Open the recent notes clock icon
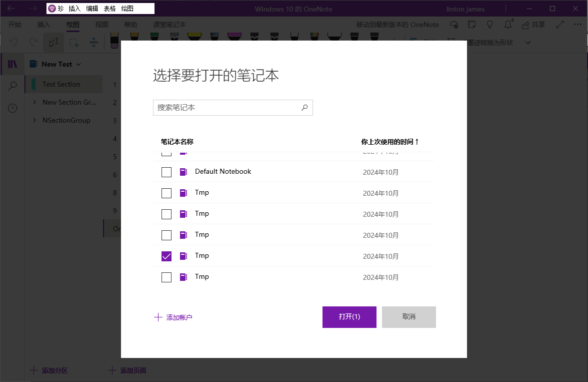The height and width of the screenshot is (382, 588). pos(12,108)
